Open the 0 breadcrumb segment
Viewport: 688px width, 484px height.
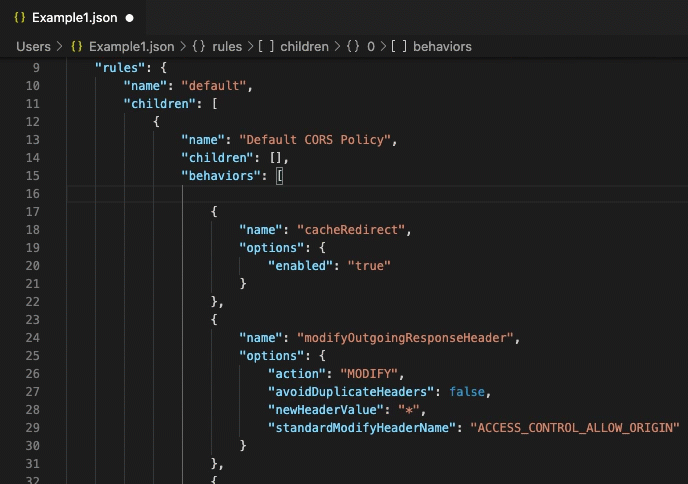(371, 47)
